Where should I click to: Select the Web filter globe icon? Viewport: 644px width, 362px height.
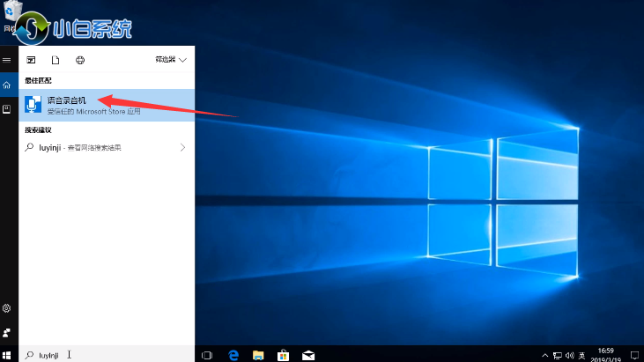(x=80, y=60)
